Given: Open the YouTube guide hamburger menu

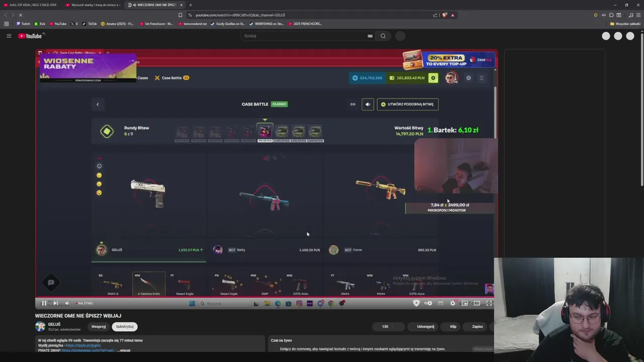Looking at the screenshot, I should click(x=9, y=36).
